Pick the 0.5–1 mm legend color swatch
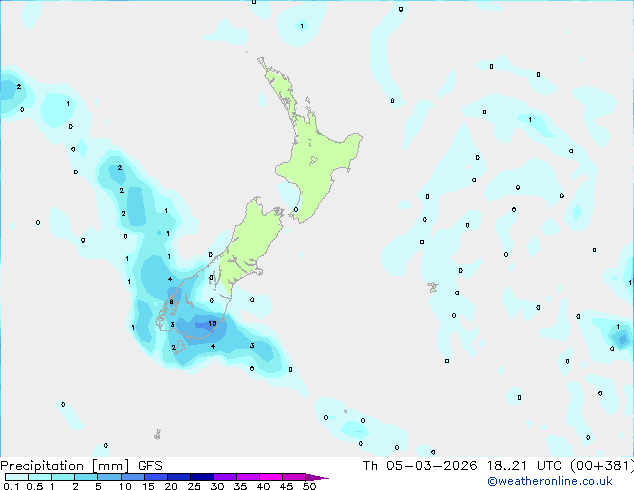 pos(40,477)
